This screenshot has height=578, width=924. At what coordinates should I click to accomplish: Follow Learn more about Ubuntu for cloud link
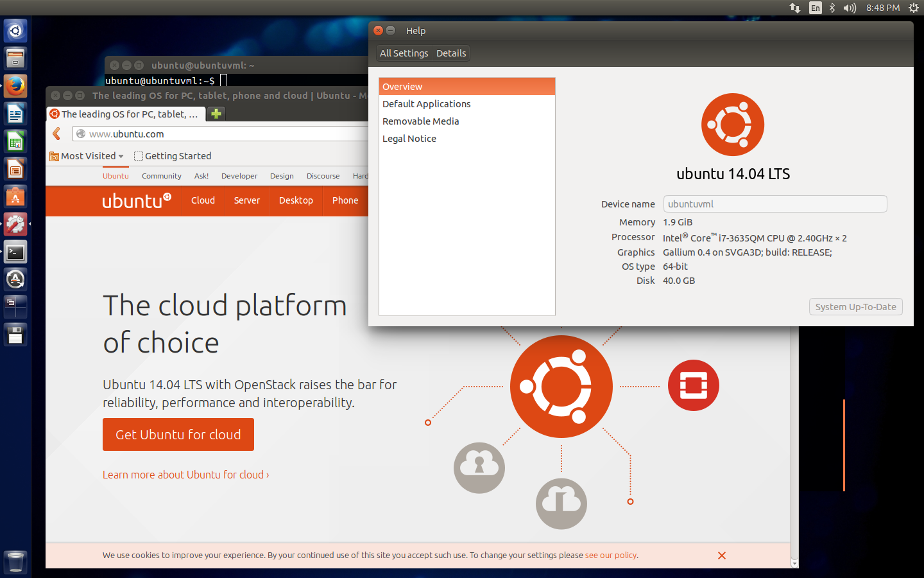point(186,475)
